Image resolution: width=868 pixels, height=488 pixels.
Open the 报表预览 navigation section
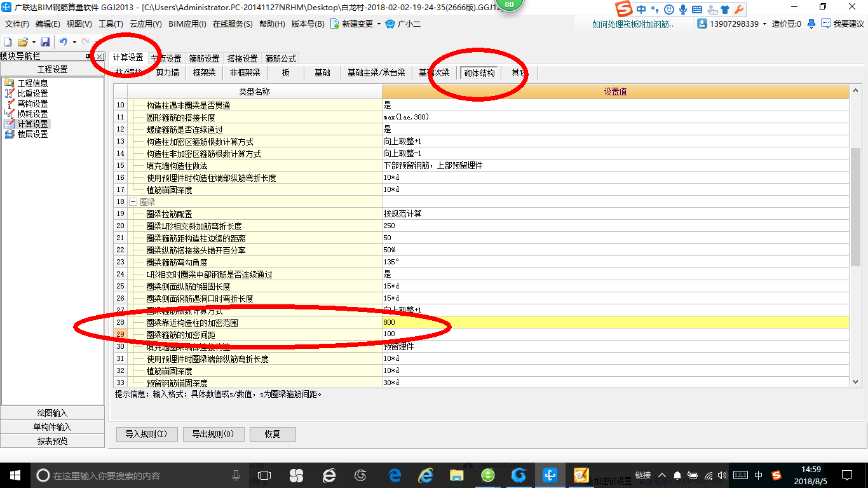pyautogui.click(x=53, y=441)
